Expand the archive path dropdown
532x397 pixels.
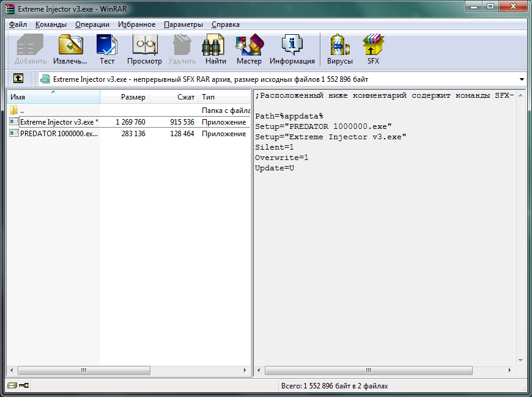522,79
